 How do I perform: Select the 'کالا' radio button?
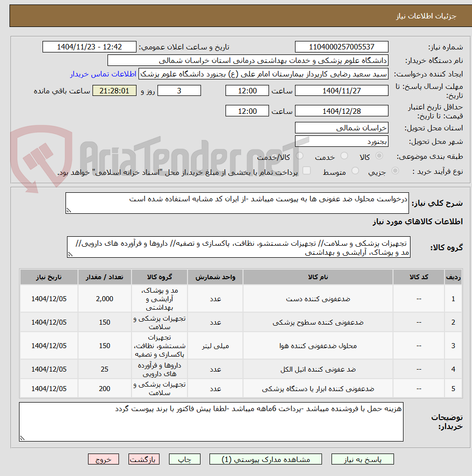tap(379, 156)
